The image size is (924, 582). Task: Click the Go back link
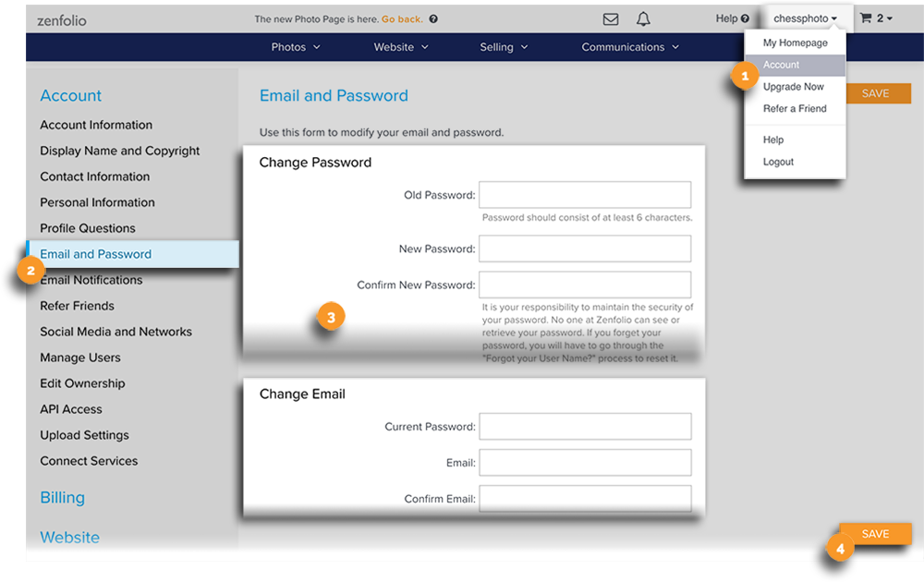tap(402, 19)
